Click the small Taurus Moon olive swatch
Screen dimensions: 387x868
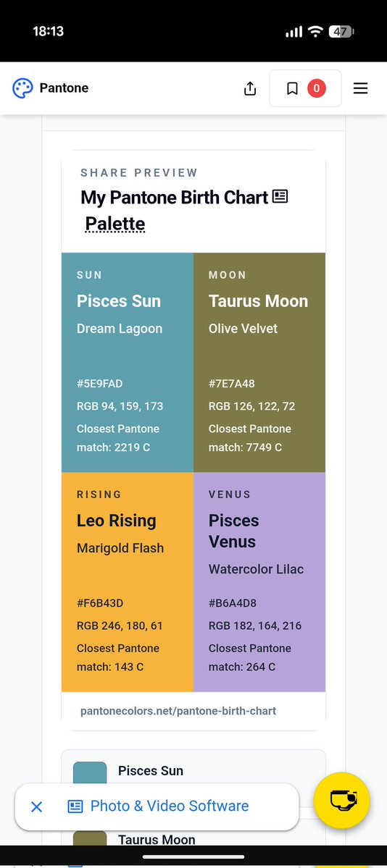[x=90, y=838]
